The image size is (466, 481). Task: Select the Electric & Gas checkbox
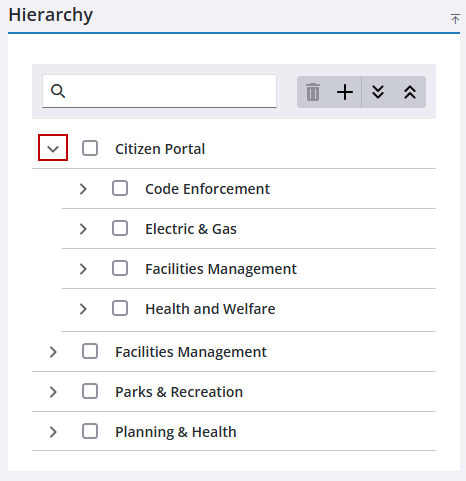tap(120, 228)
